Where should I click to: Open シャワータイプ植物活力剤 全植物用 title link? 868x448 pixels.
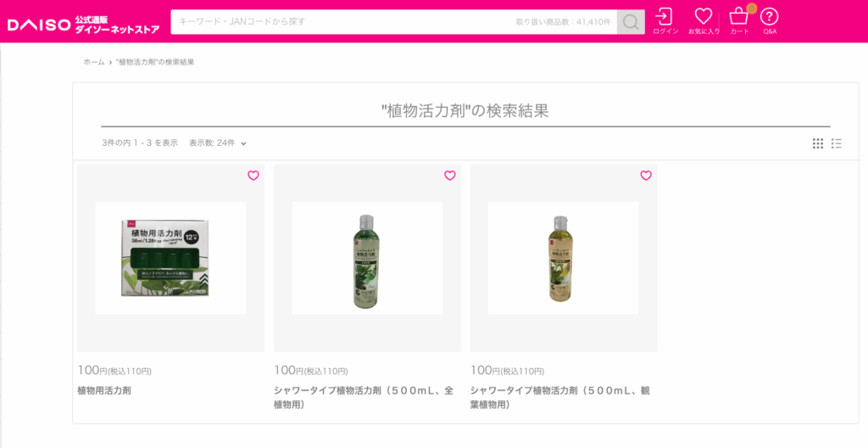click(364, 398)
